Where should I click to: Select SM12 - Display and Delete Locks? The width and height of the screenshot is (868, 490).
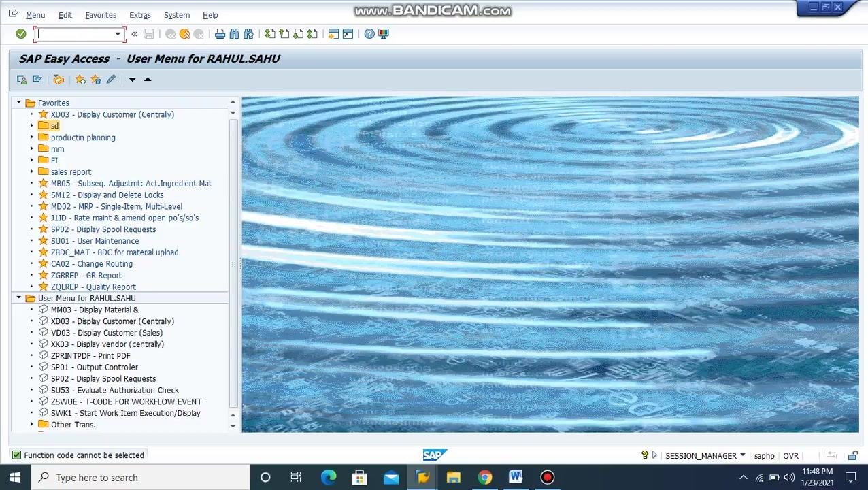[107, 195]
